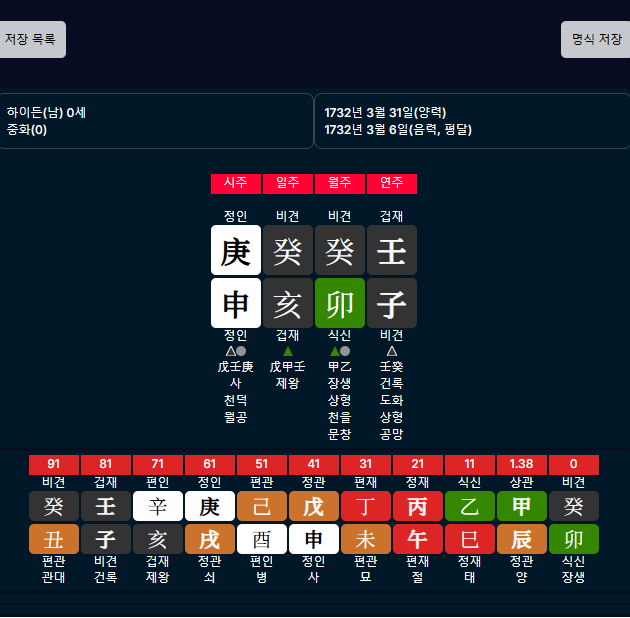Click the red 巳 branch tile
Viewport: 630px width, 618px height.
click(x=470, y=539)
